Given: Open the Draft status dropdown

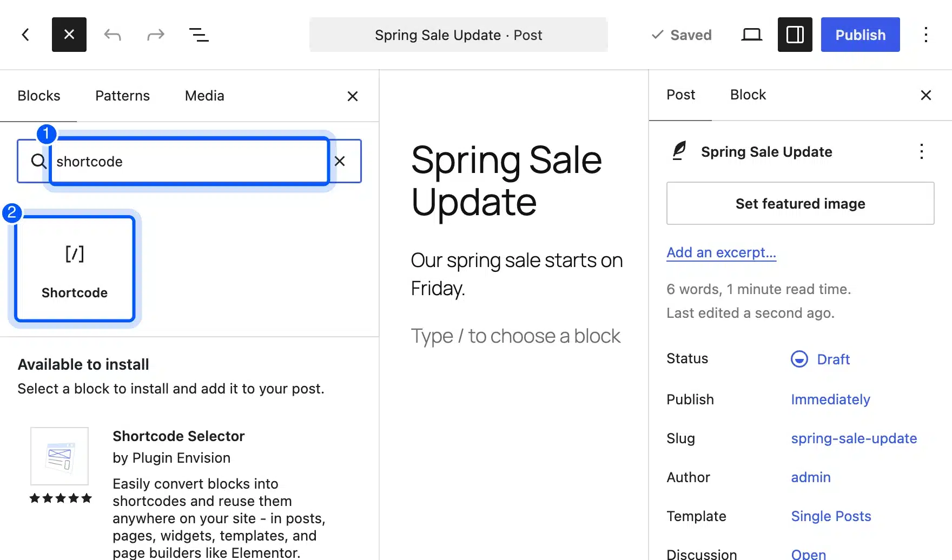Looking at the screenshot, I should point(821,359).
